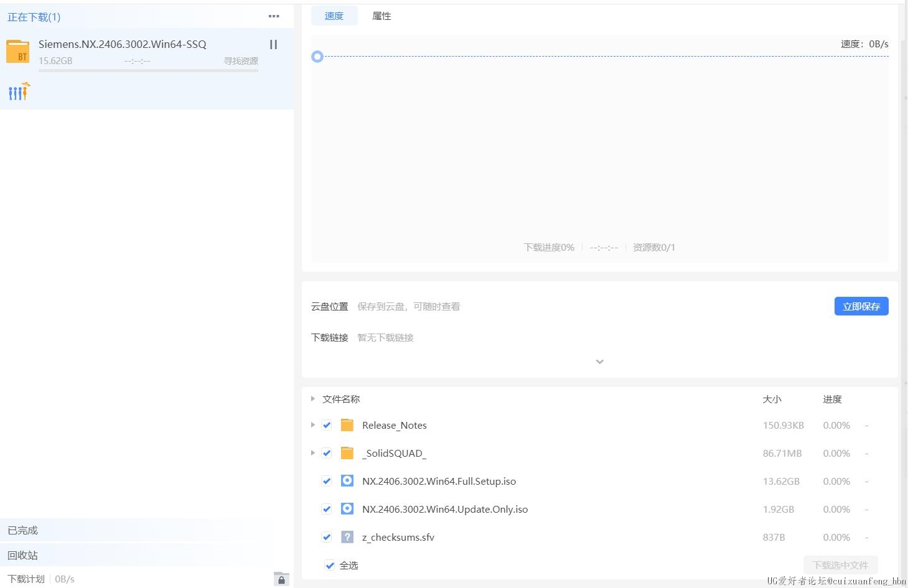Click the 进度 column header
This screenshot has height=588, width=908.
(x=833, y=399)
